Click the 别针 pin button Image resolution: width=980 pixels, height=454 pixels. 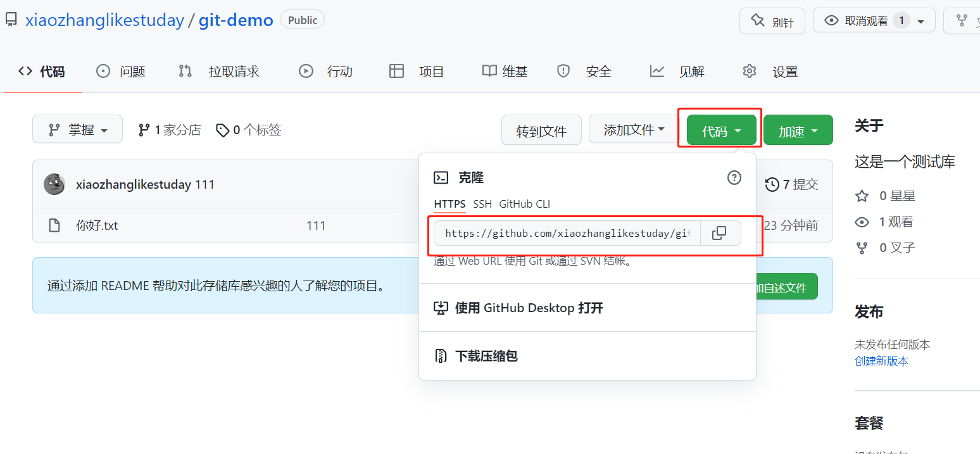pos(772,21)
